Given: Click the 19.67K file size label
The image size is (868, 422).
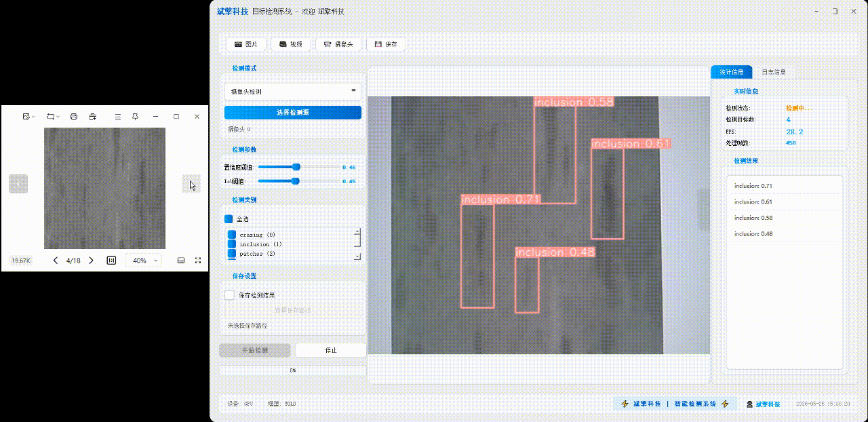Looking at the screenshot, I should point(21,261).
